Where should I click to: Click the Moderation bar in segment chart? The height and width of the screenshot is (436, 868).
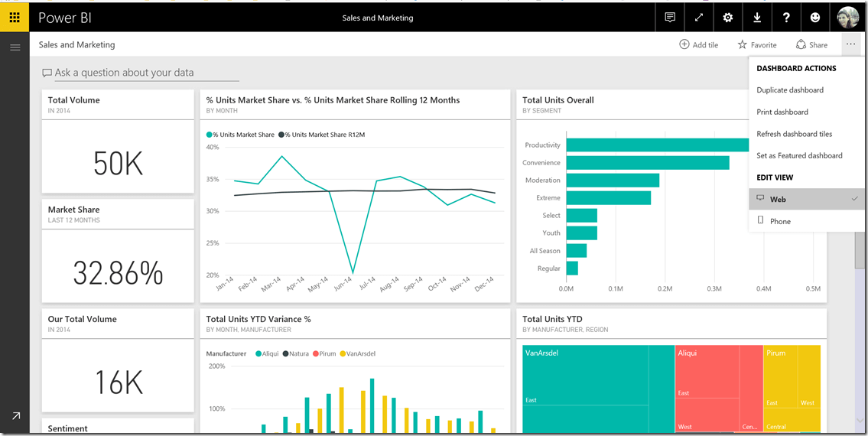point(613,180)
